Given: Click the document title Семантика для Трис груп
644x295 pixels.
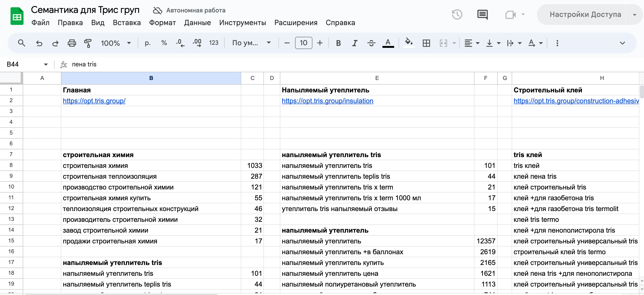Looking at the screenshot, I should click(x=85, y=10).
